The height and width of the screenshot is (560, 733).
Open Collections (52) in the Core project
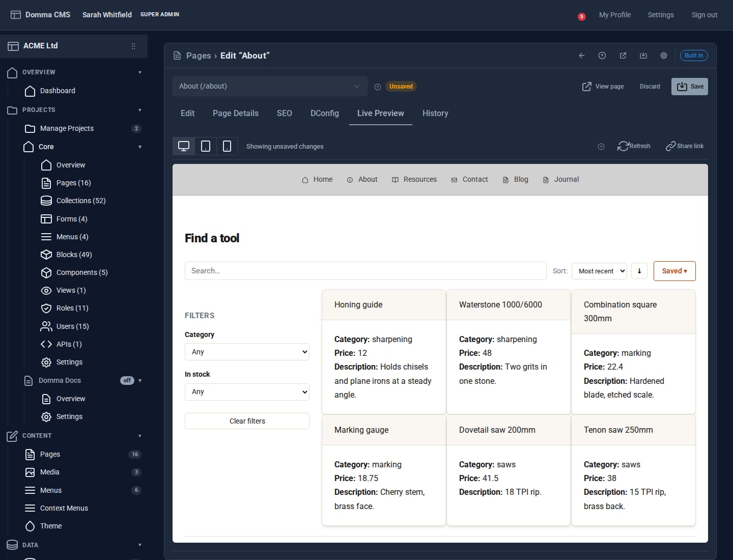click(81, 201)
